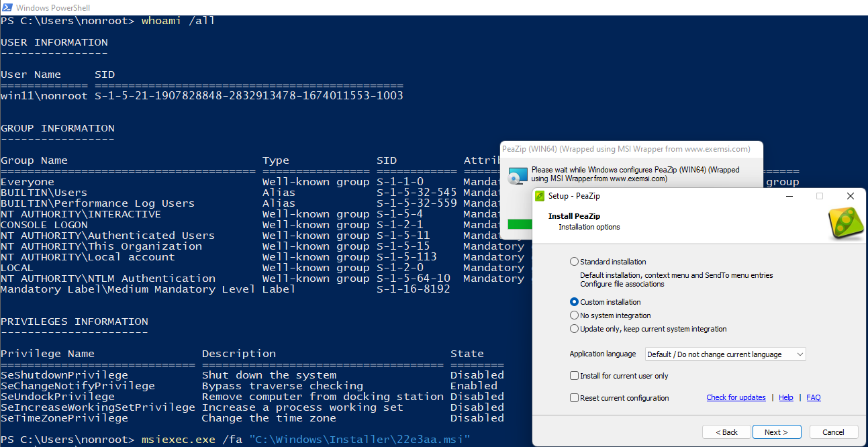Click the Windows PowerShell title bar icon
This screenshot has height=447, width=868.
tap(7, 7)
